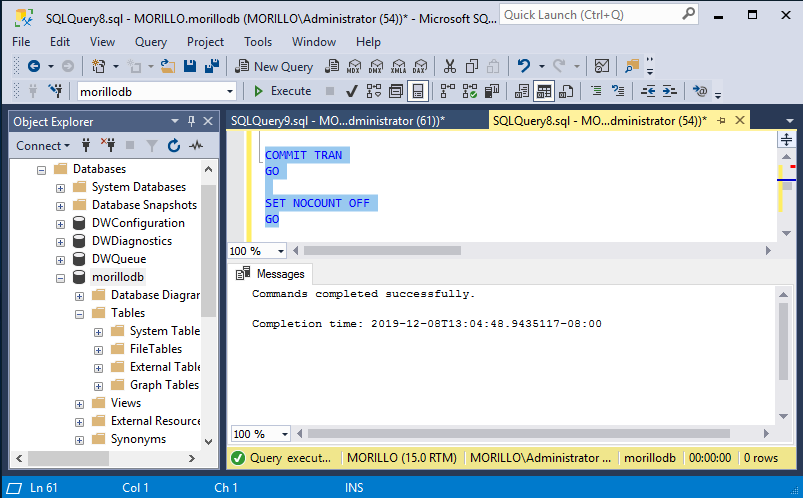803x498 pixels.
Task: Specify Values for Template Parameters icon
Action: (x=700, y=91)
